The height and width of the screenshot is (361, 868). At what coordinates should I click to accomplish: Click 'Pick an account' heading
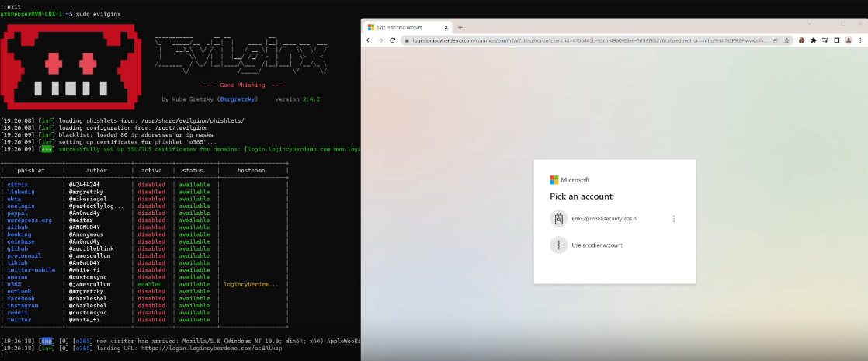coord(582,196)
